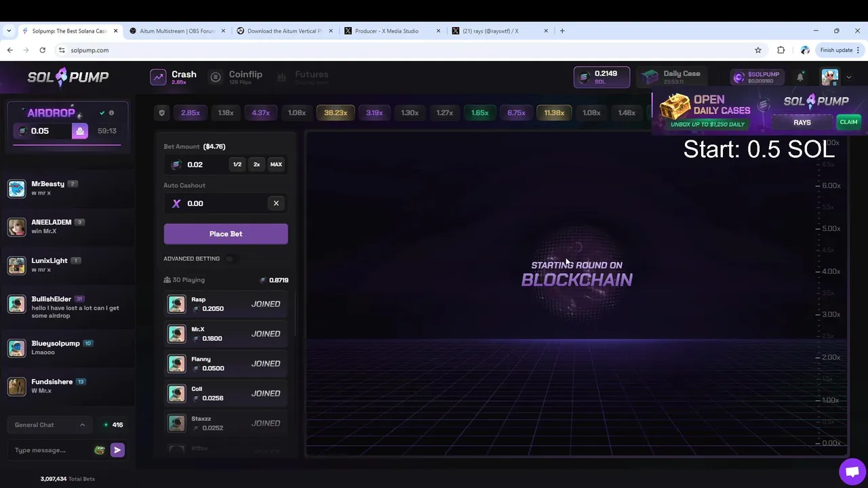Click Rasp's player avatar
Viewport: 868px width, 488px height.
click(x=176, y=304)
